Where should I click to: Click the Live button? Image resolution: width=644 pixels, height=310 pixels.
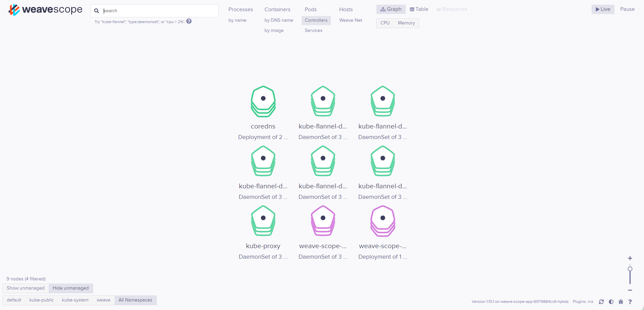pyautogui.click(x=603, y=9)
